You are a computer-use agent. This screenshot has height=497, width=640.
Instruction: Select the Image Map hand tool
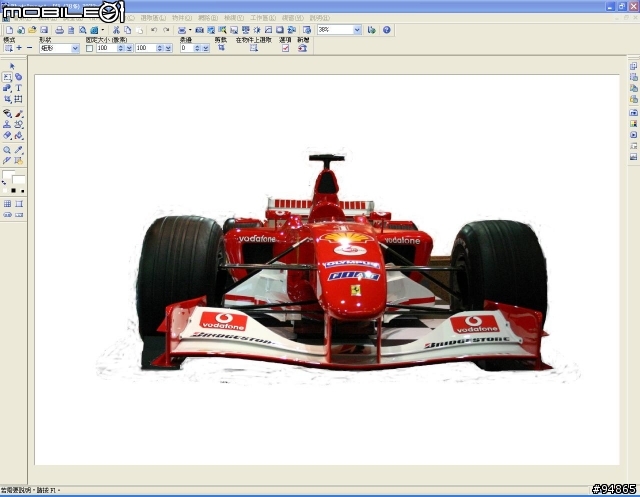pos(18,161)
